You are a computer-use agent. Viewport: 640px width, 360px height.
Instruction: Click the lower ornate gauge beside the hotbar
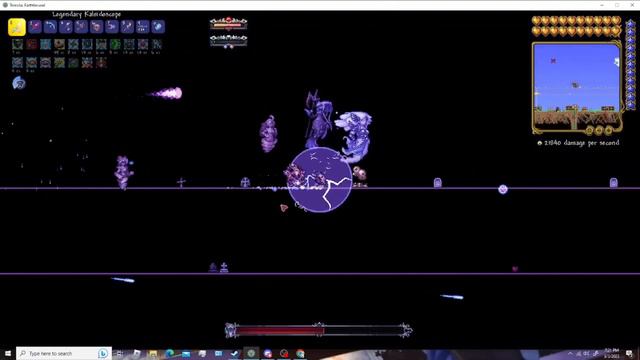tap(229, 41)
